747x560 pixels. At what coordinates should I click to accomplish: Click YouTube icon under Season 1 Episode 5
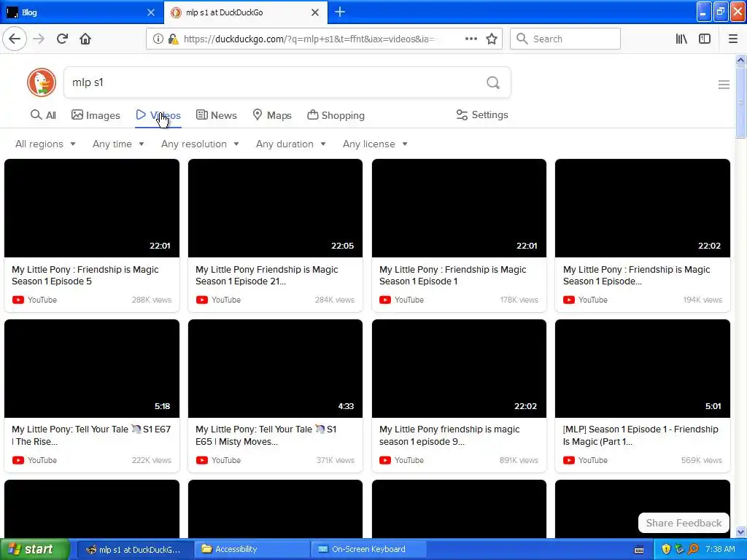(18, 300)
